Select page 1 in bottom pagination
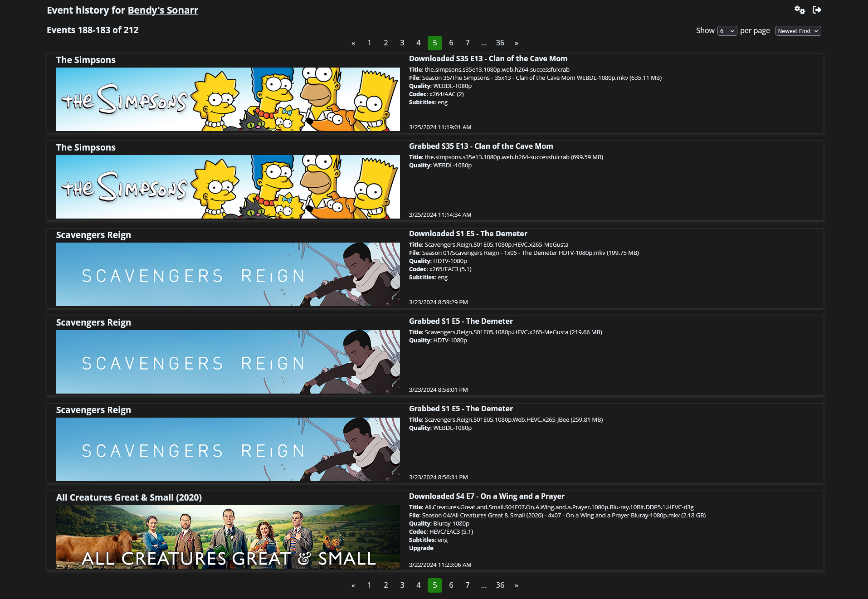 (x=369, y=585)
